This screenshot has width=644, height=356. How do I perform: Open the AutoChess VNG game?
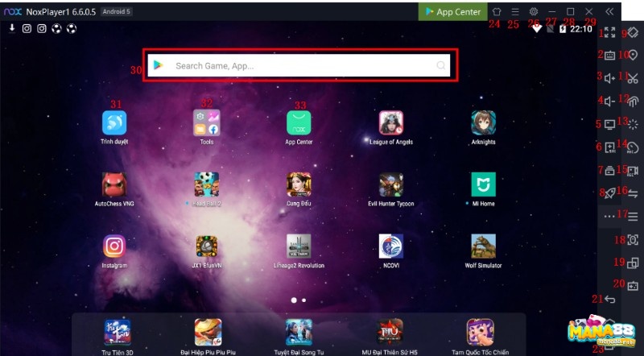point(114,189)
